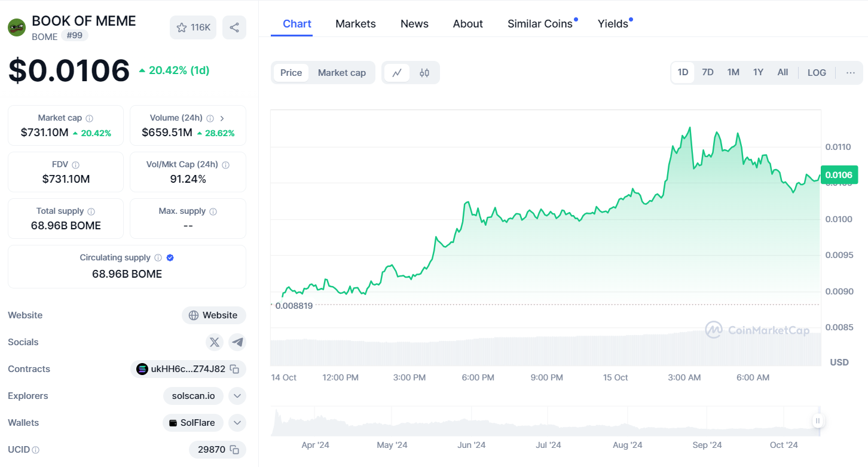This screenshot has height=467, width=868.
Task: Open the X (Twitter) social link
Action: click(215, 342)
